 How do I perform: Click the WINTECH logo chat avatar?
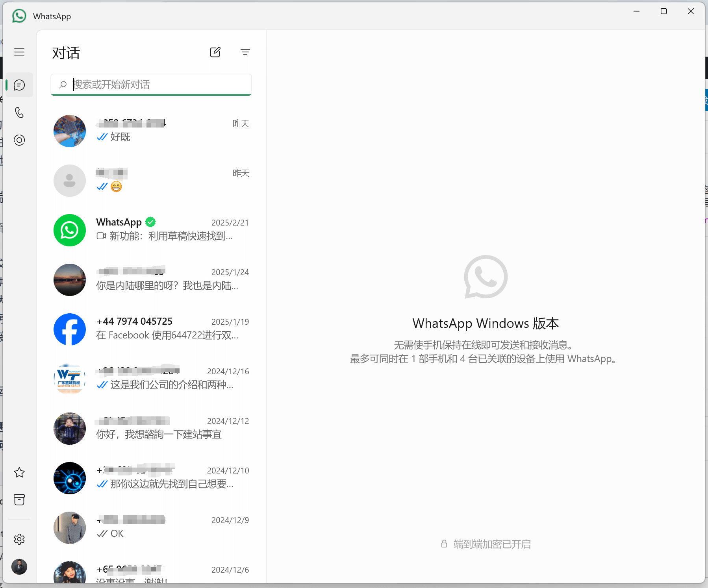click(x=70, y=379)
